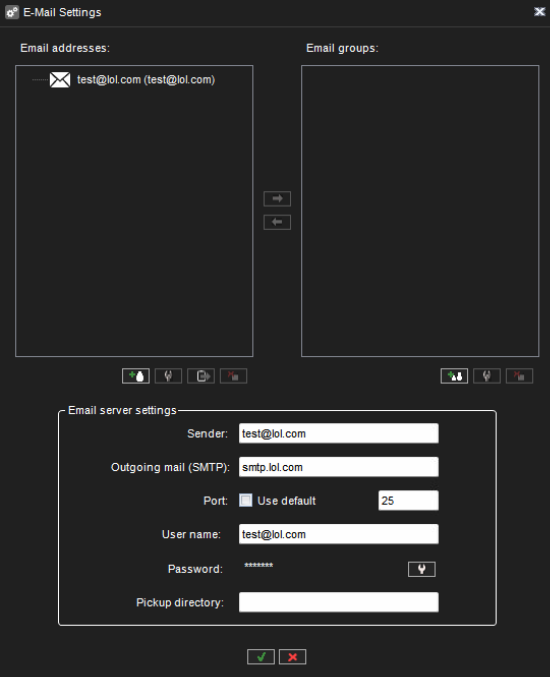Click the edit email group wrench icon

pyautogui.click(x=487, y=376)
